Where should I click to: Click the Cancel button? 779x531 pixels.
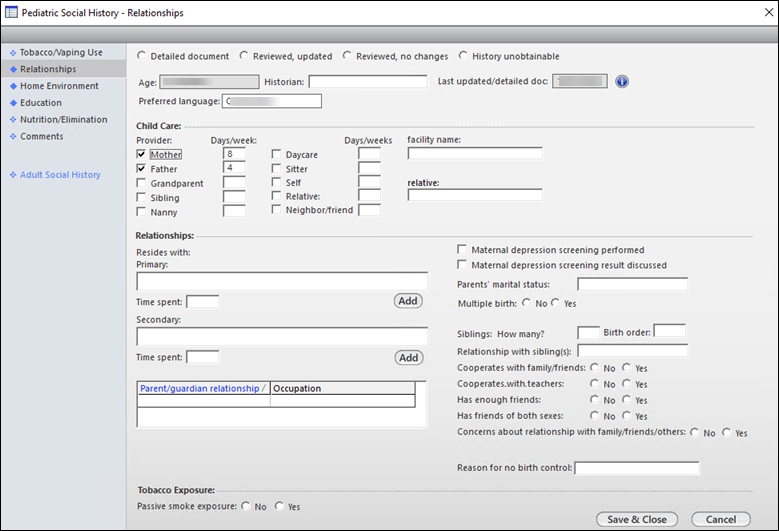[x=720, y=519]
